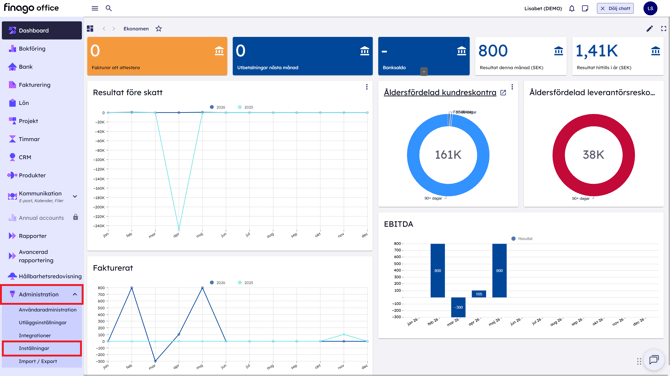
Task: Open Utläggsinställningar submenu item
Action: point(42,323)
